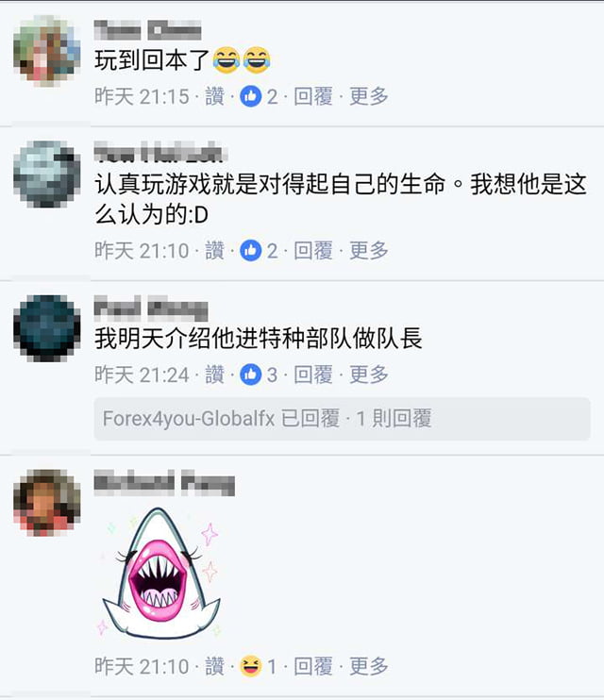Open the first commenter's profile picture

coord(47,50)
